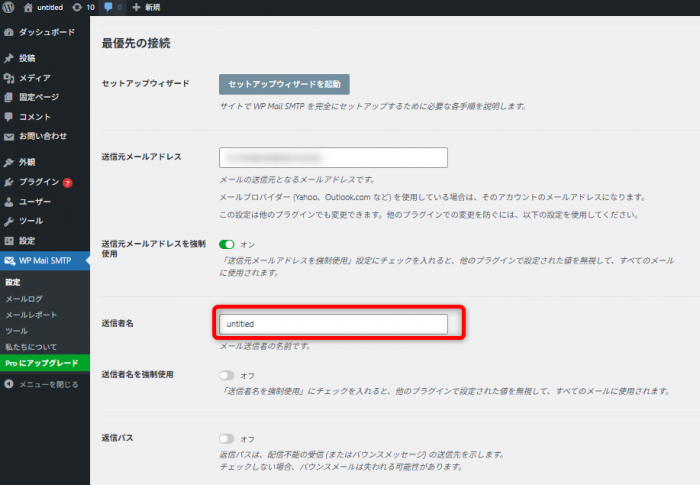Image resolution: width=700 pixels, height=485 pixels.
Task: Disable 送信元メールアドレスを強制使用 toggle
Action: [x=227, y=243]
